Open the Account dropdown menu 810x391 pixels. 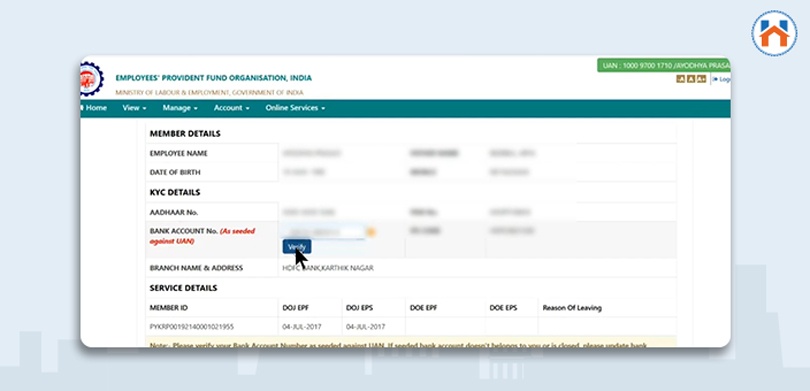231,108
